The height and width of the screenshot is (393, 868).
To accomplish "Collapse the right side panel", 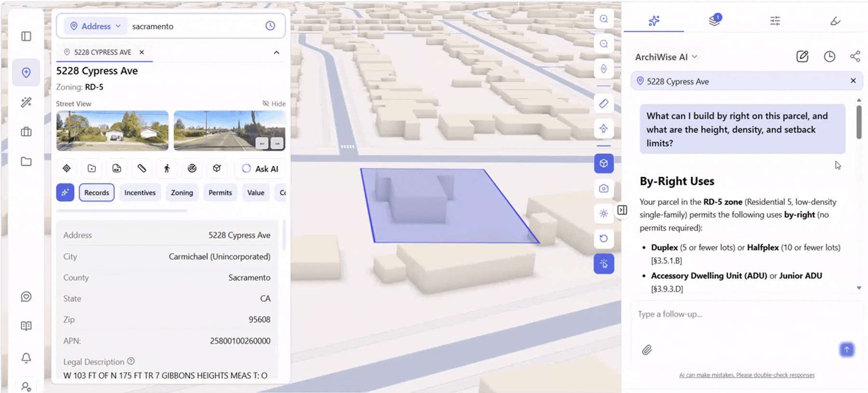I will pyautogui.click(x=622, y=210).
